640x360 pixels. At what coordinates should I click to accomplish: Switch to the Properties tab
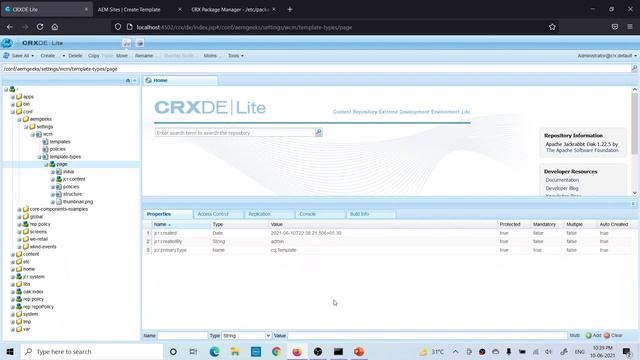pos(167,214)
